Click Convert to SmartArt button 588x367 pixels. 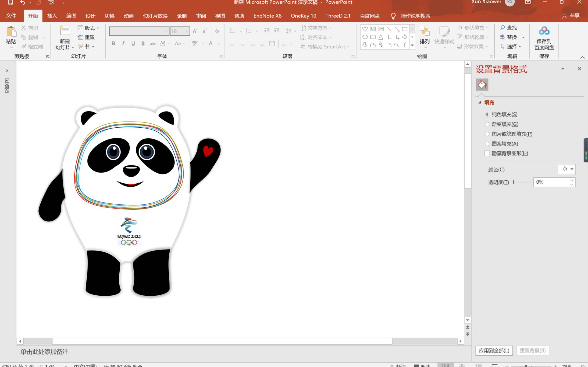pos(325,47)
